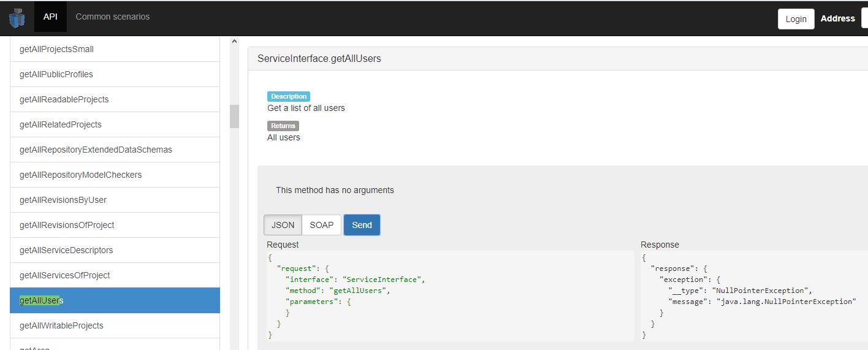Click the 'All users' returns text
The image size is (868, 350).
[284, 137]
